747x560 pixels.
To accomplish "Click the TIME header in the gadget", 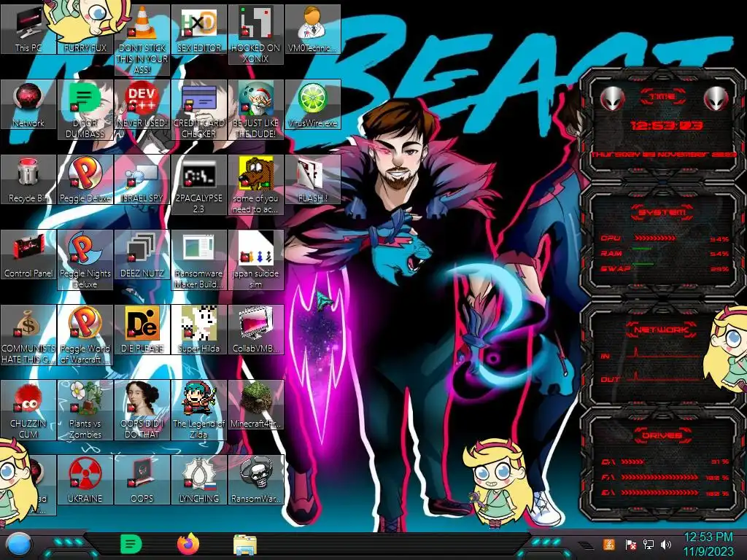I will pyautogui.click(x=662, y=96).
